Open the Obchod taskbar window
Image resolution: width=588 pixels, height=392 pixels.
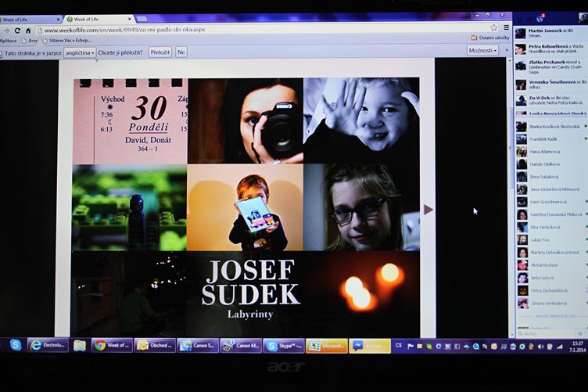[155, 346]
